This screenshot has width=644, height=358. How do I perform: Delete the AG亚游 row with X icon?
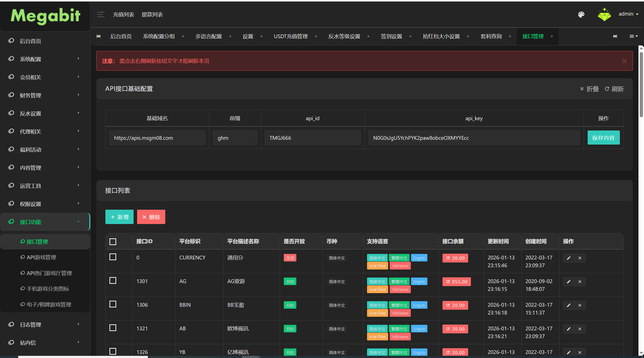tap(580, 282)
